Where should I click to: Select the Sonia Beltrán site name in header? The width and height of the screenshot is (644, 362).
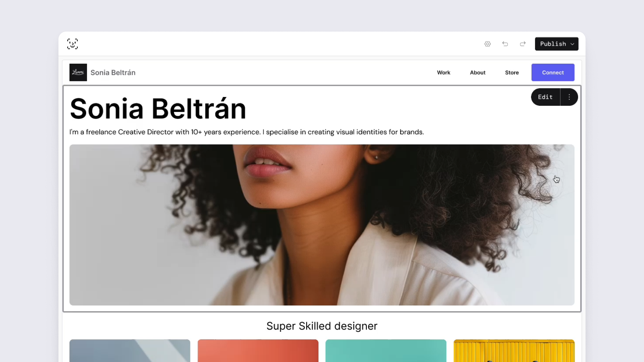[x=113, y=73]
